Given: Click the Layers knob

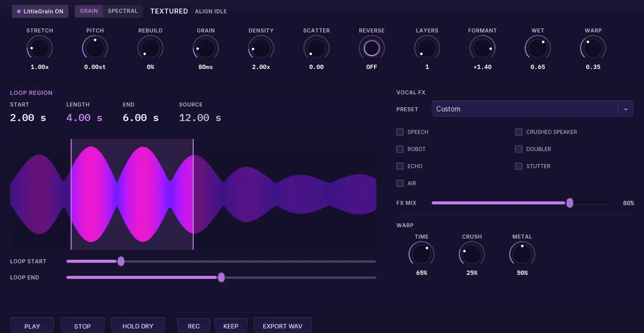Looking at the screenshot, I should [x=427, y=48].
